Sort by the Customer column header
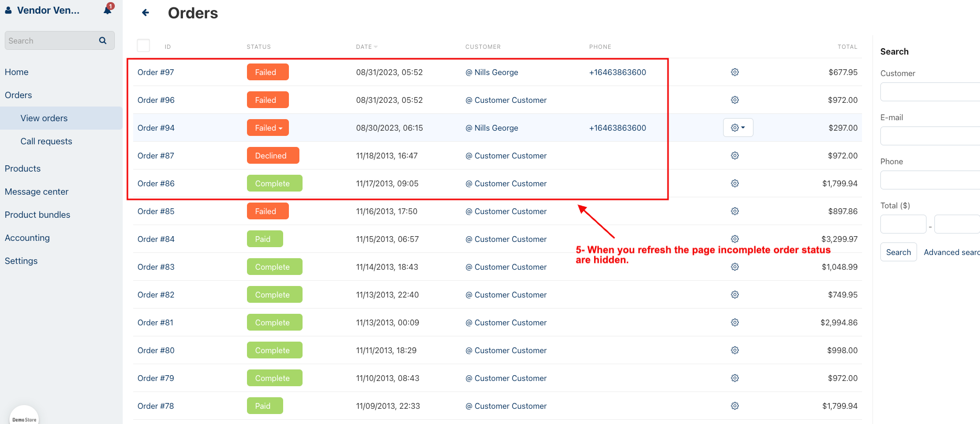Image resolution: width=980 pixels, height=424 pixels. [483, 47]
